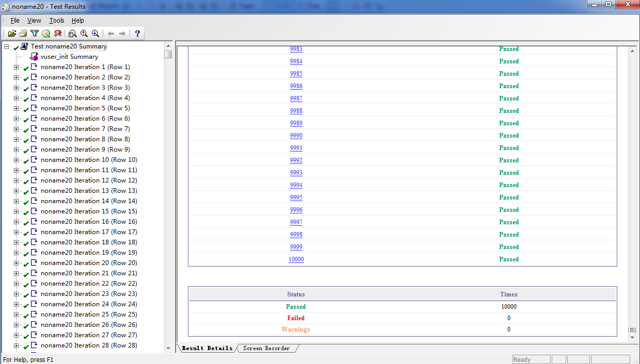Expand noname20 Iteration 2 (Row 2)

[x=17, y=77]
